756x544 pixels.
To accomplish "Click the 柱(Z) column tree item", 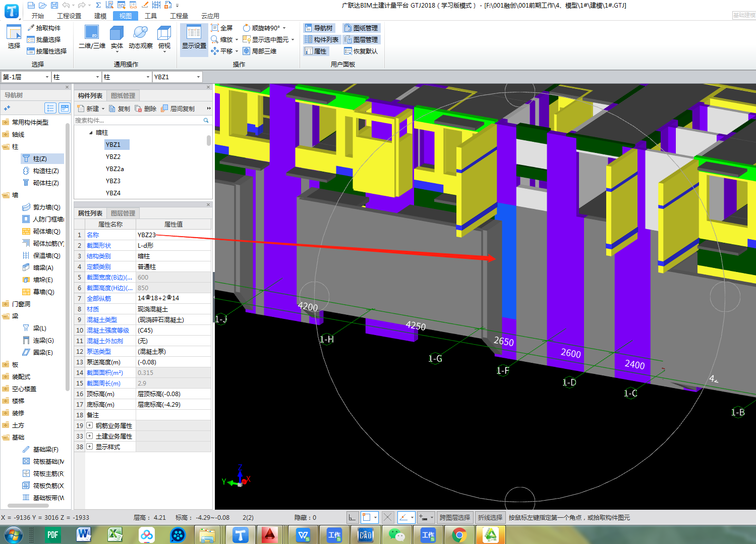I will pos(42,158).
